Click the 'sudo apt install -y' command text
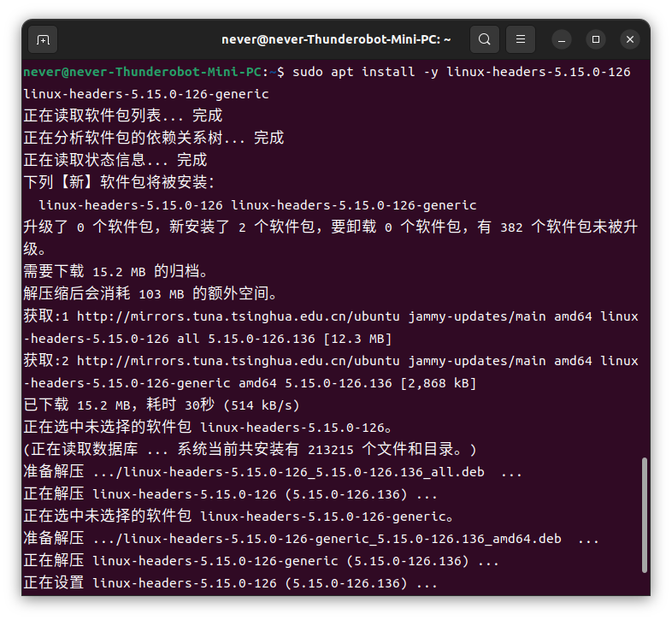 pyautogui.click(x=365, y=72)
